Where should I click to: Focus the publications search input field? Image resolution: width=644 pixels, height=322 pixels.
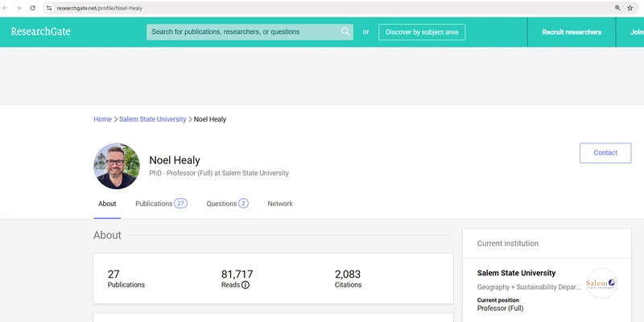coord(242,32)
